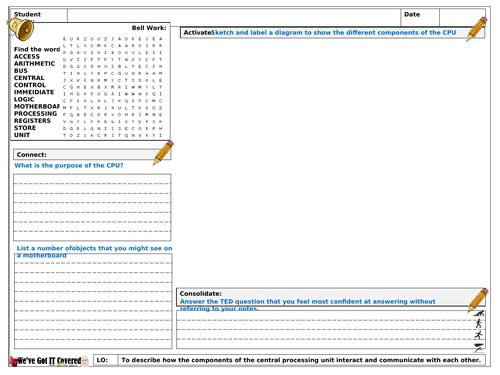Click the lined box for motherboard objects
Image resolution: width=500 pixels, height=375 pixels.
click(93, 301)
